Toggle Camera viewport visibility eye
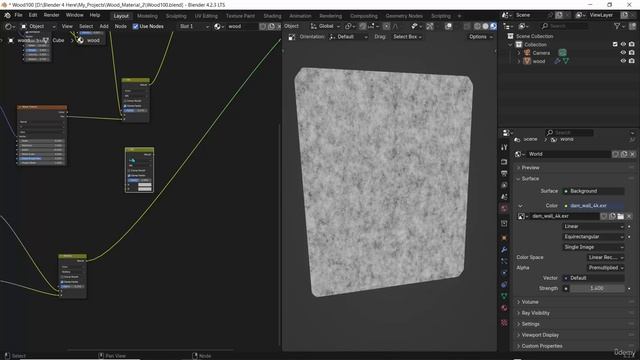This screenshot has width=640, height=360. pyautogui.click(x=623, y=53)
